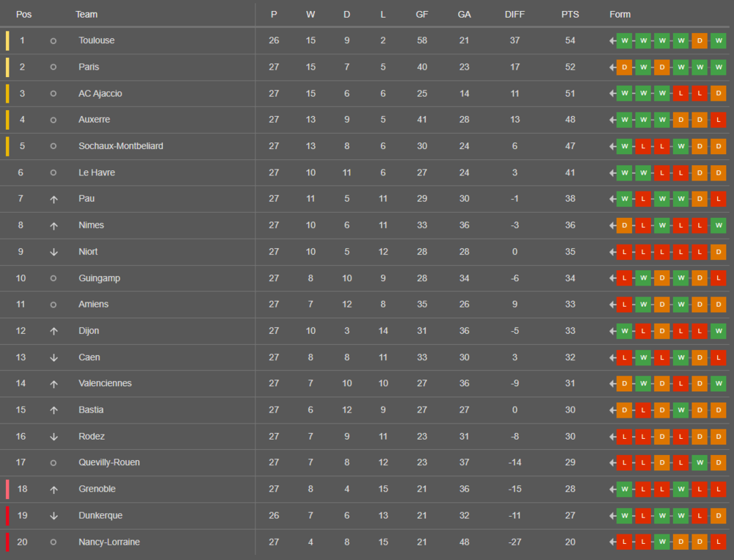
Task: Click the Form column header
Action: (620, 15)
